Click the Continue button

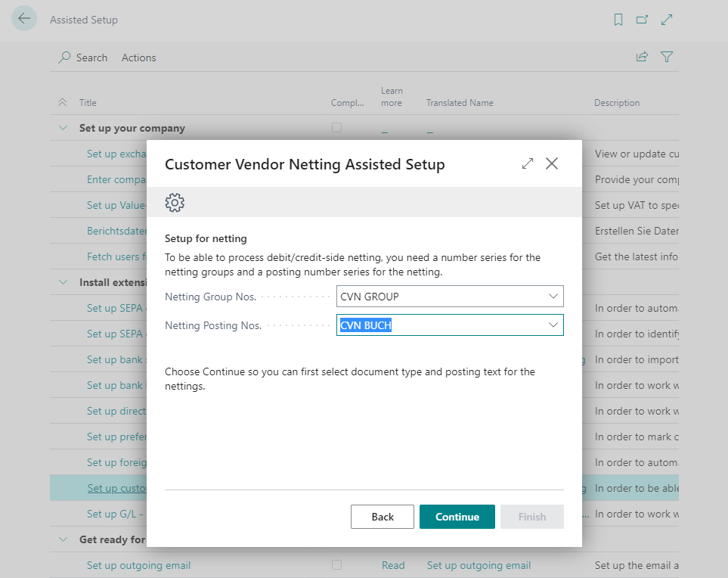click(457, 517)
